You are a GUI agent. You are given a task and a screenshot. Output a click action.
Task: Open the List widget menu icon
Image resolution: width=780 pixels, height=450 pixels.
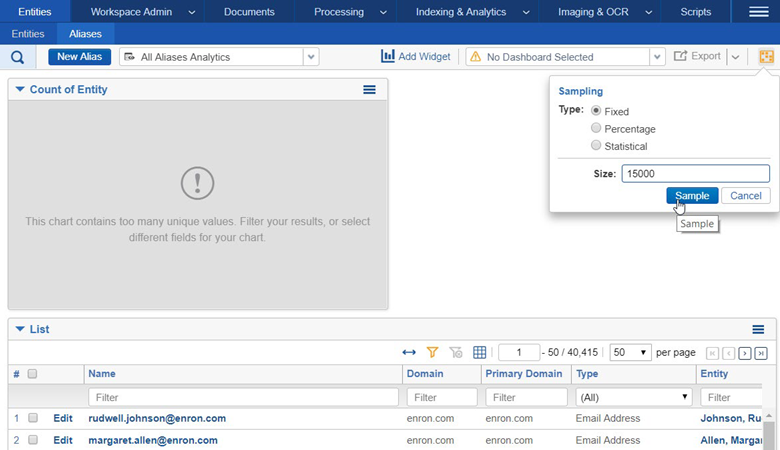click(x=758, y=329)
